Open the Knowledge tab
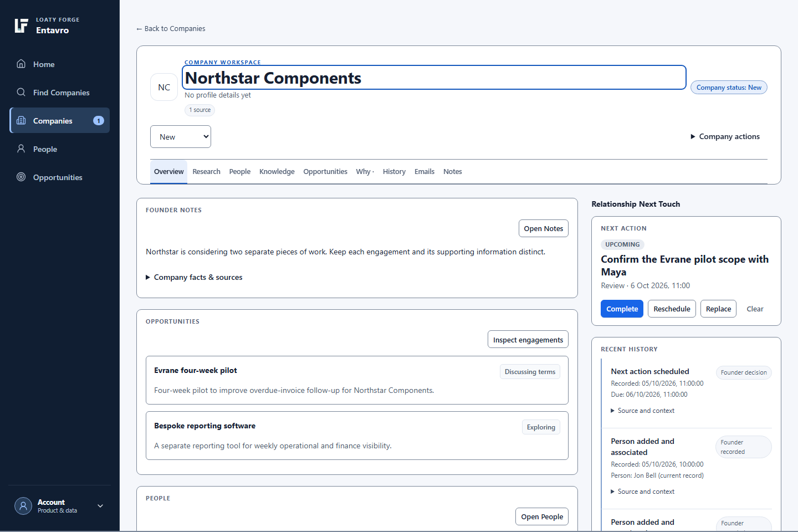 (x=277, y=172)
